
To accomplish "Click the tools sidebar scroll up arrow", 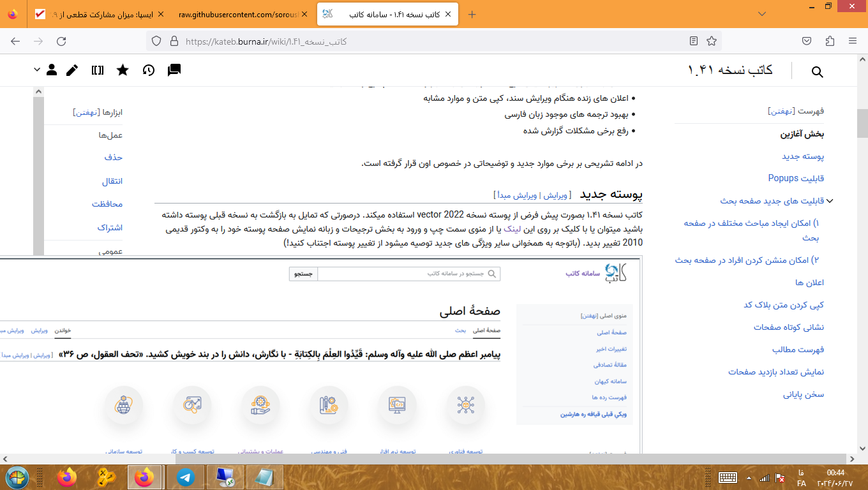I will [x=39, y=92].
